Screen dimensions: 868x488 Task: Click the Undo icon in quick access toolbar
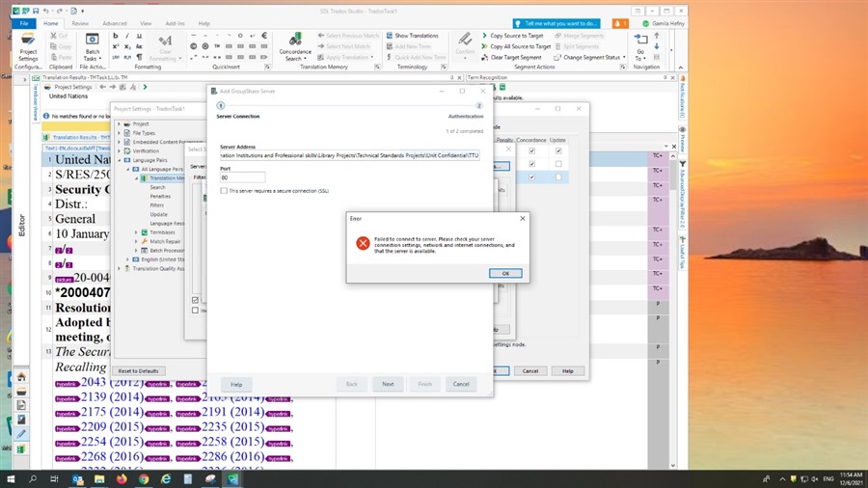point(46,11)
